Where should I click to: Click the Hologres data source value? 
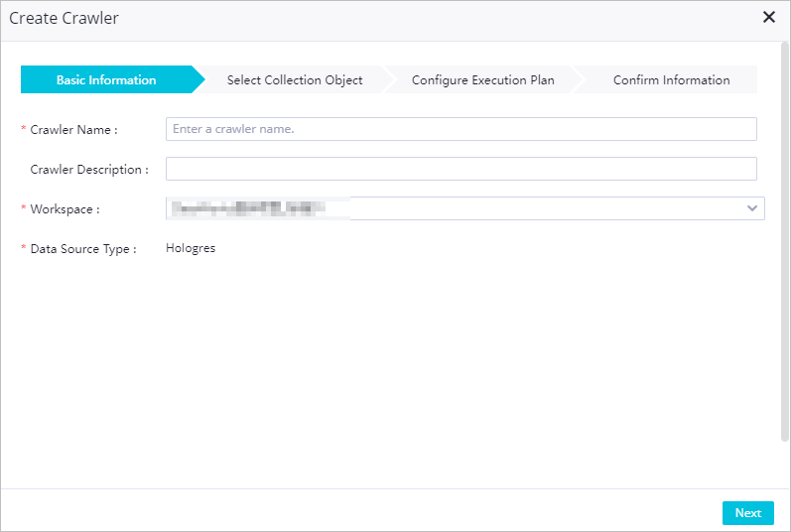191,248
